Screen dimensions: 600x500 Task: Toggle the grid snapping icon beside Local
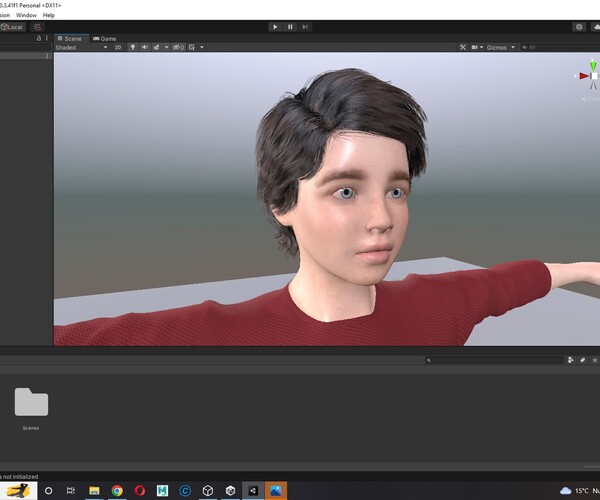(x=37, y=27)
